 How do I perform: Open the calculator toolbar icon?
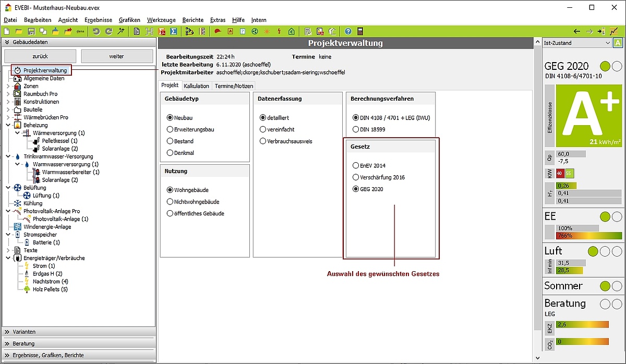tap(360, 31)
